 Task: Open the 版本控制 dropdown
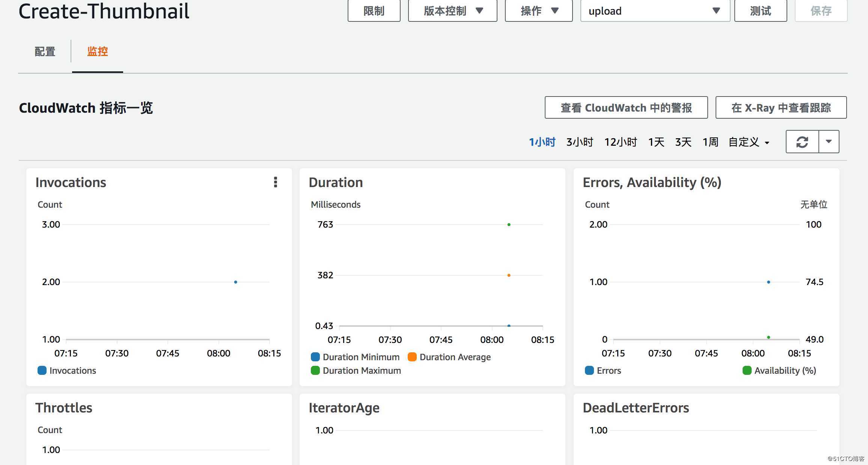click(452, 11)
